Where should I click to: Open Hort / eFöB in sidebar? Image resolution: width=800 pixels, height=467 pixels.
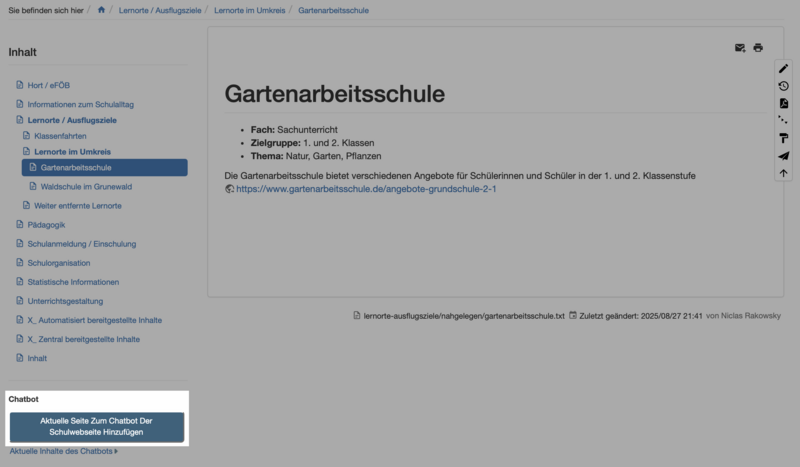(x=55, y=85)
